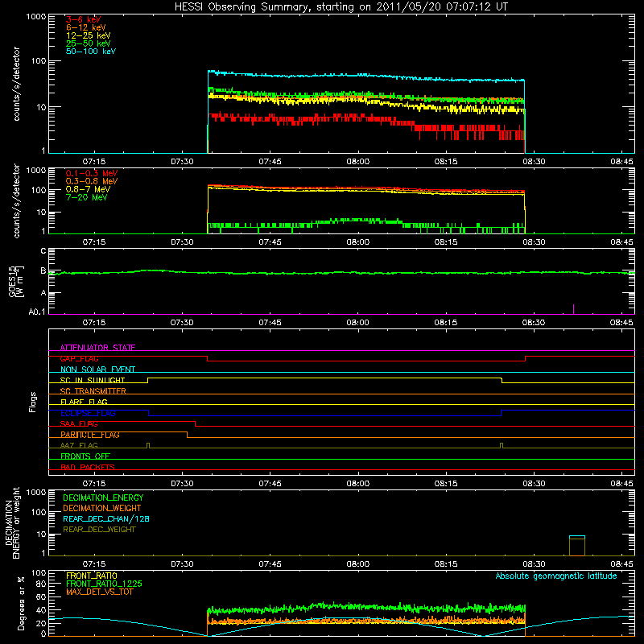Click the MAX_DET_VS_TOT legend label
This screenshot has height=644, width=644.
click(99, 592)
